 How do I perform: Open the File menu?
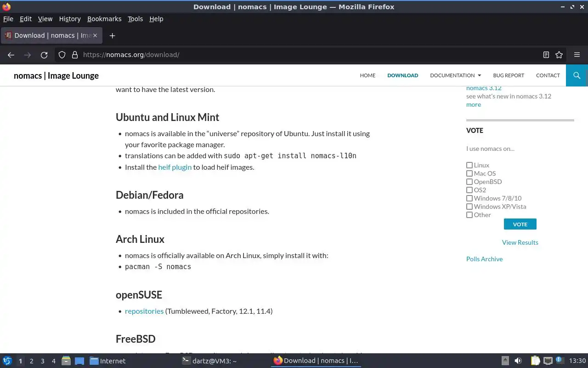[8, 19]
